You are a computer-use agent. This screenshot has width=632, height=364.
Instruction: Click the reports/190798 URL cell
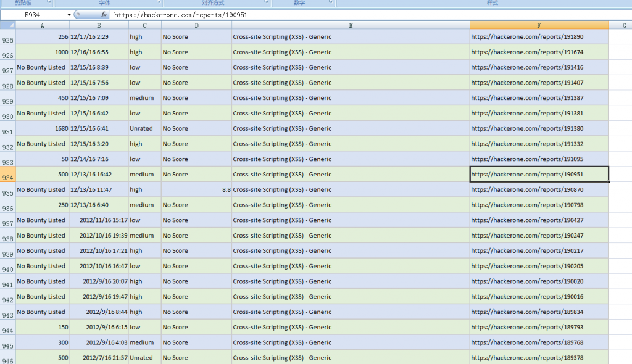coord(539,205)
